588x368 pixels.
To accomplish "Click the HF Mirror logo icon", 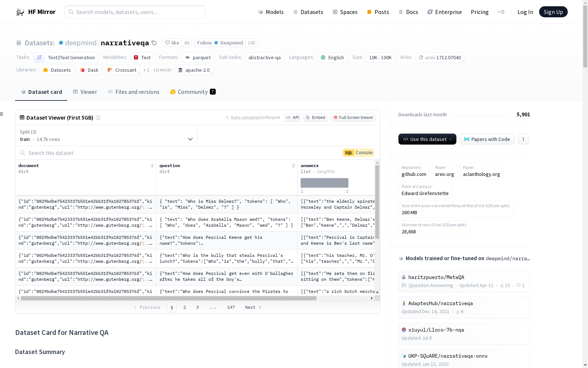I will [20, 12].
